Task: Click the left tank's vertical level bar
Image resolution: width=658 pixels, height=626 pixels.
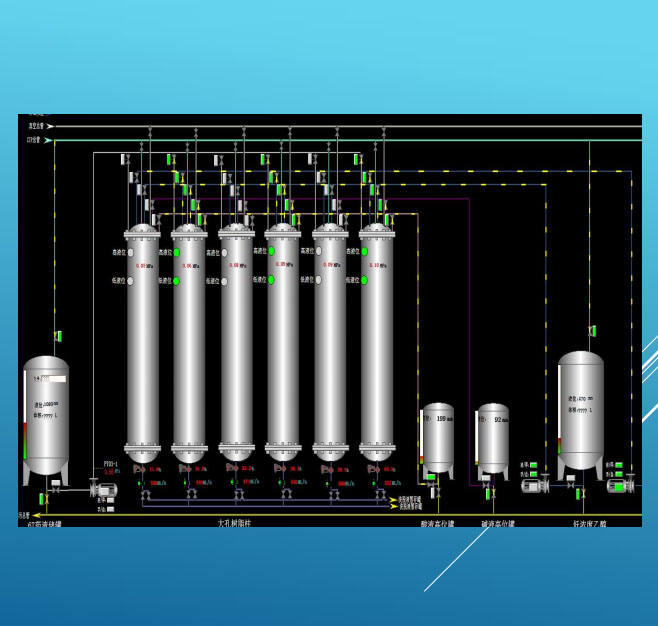Action: click(25, 415)
